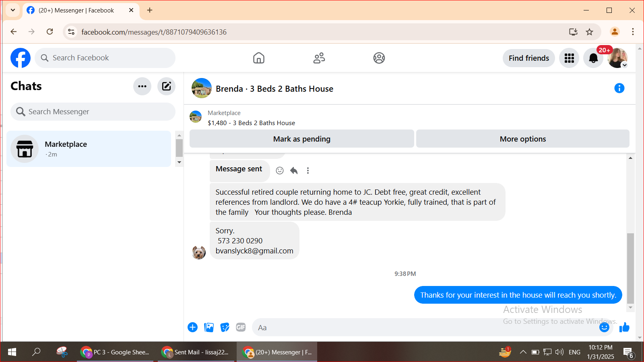
Task: Click the blue 'Thanks for your interest' message
Action: [518, 295]
